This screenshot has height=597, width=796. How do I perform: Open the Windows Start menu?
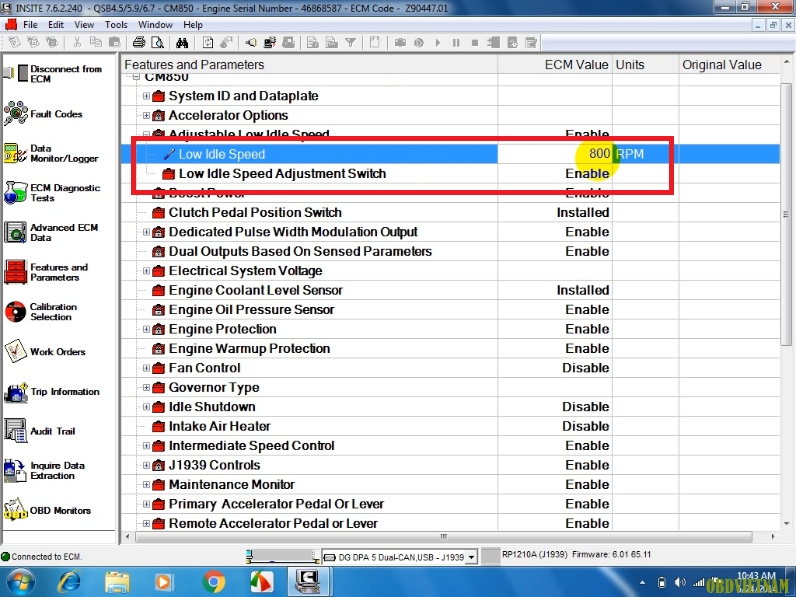click(x=20, y=582)
